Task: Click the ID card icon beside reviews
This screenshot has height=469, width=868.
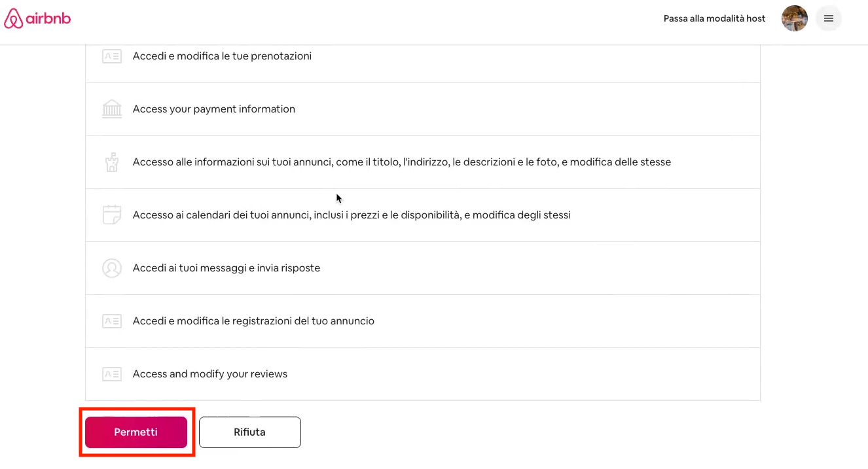Action: [112, 374]
